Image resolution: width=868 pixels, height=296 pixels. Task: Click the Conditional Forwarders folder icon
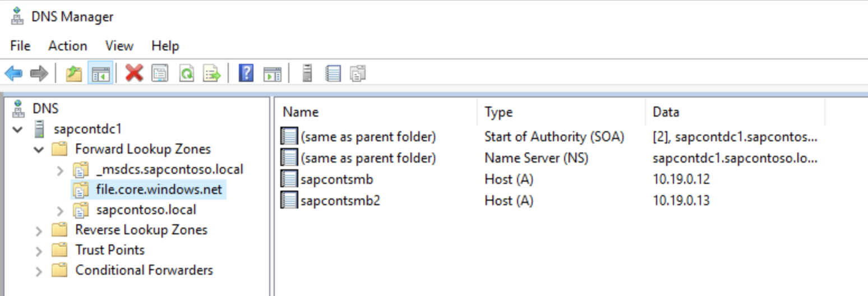(x=59, y=270)
